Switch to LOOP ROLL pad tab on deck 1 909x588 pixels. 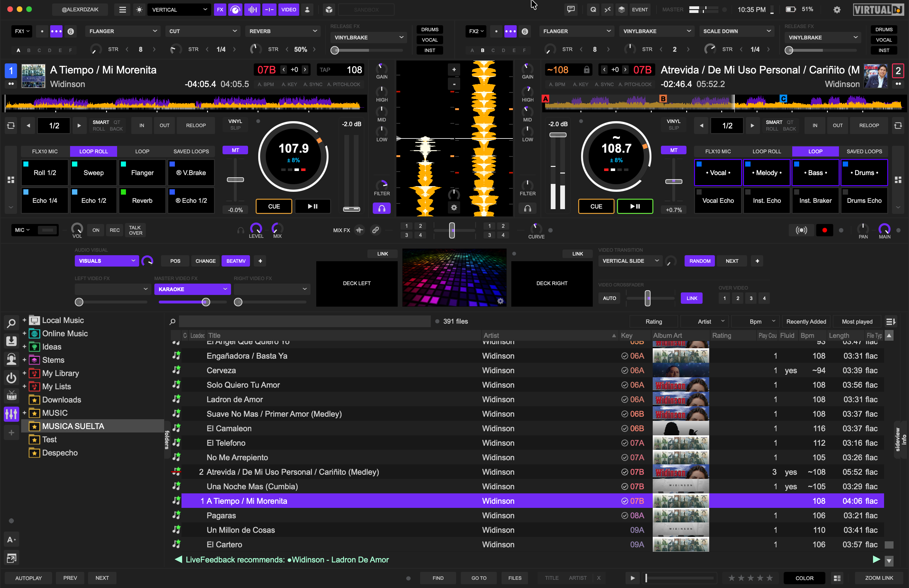pos(93,152)
